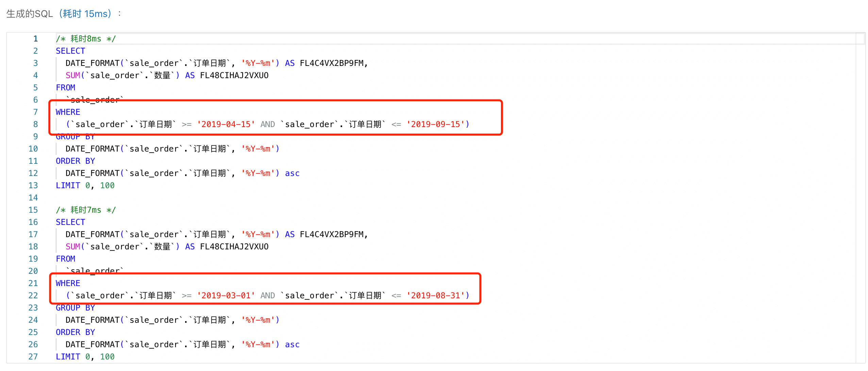
Task: Click the LIMIT 0, 100 clause on line 13
Action: [x=85, y=185]
